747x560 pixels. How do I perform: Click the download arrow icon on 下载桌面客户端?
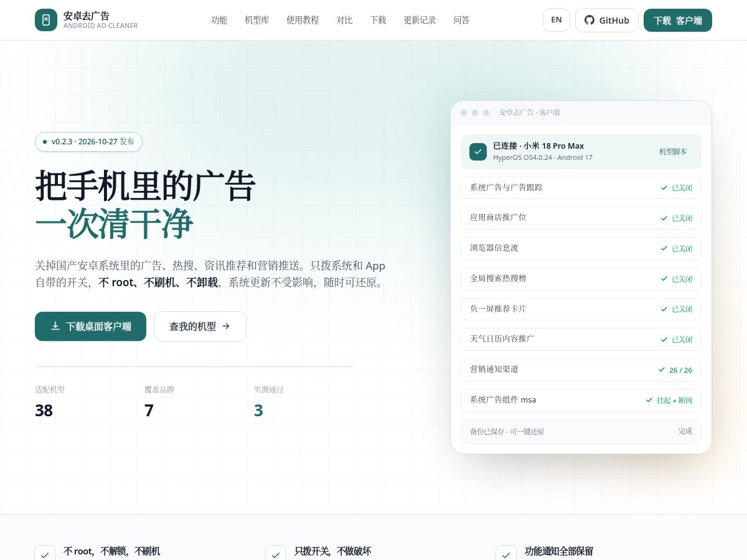click(55, 326)
